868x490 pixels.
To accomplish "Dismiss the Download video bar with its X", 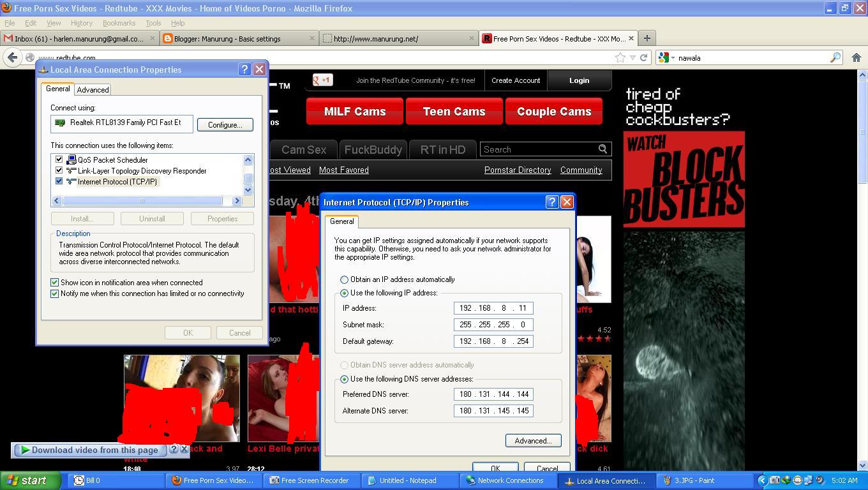I will point(184,450).
